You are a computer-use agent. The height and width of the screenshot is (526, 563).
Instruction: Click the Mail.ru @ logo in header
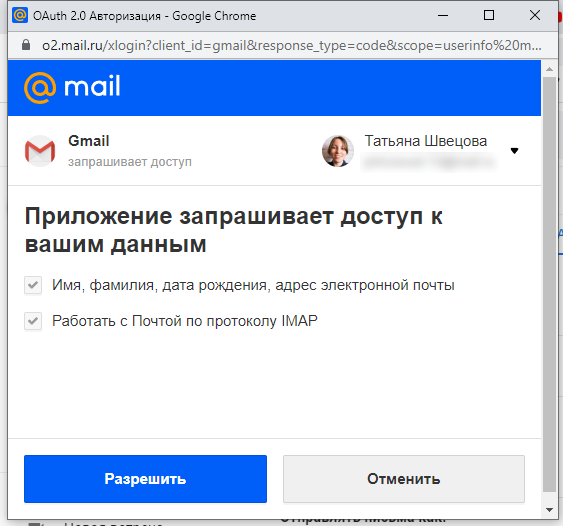pos(40,88)
